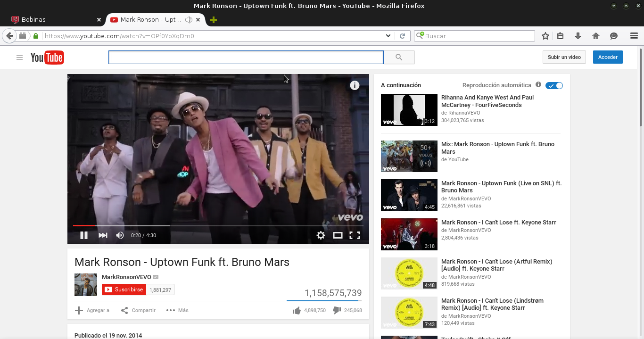Click the YouTube search magnifier button
Image resolution: width=644 pixels, height=339 pixels.
[x=399, y=58]
